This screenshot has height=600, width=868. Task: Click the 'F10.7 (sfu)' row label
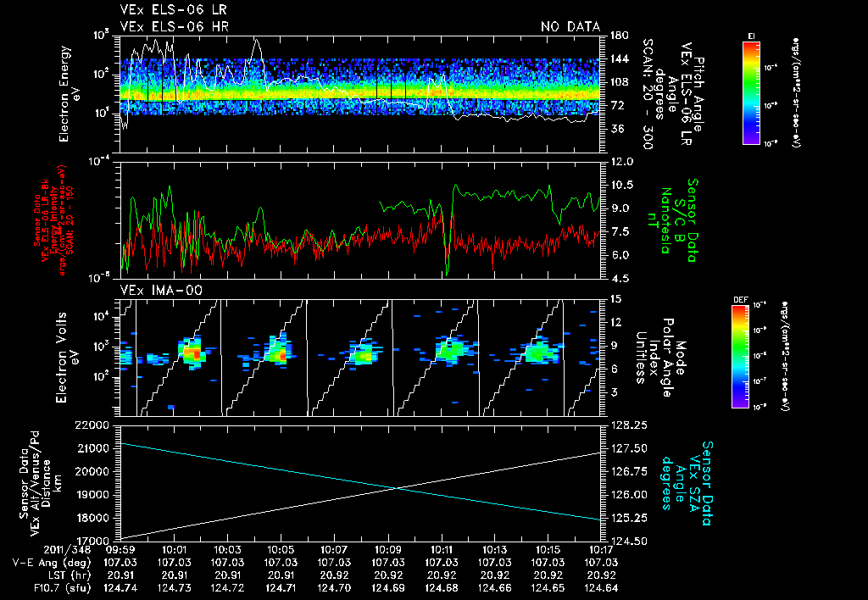pyautogui.click(x=60, y=588)
